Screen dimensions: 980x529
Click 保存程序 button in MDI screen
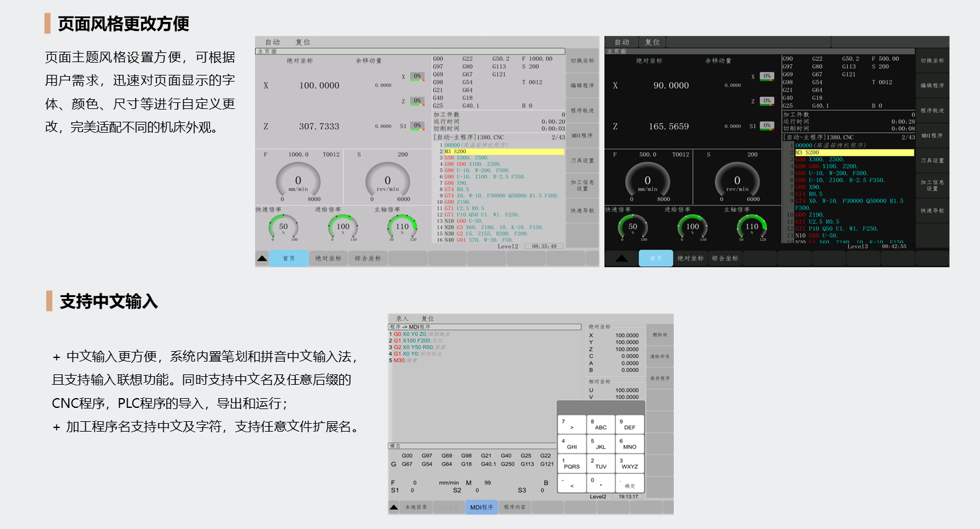(x=659, y=379)
